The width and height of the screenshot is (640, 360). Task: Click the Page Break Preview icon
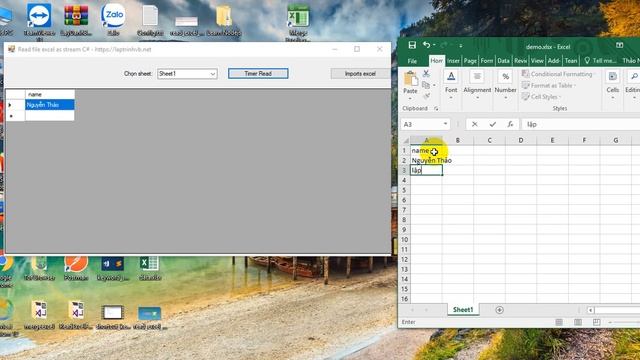(596, 322)
